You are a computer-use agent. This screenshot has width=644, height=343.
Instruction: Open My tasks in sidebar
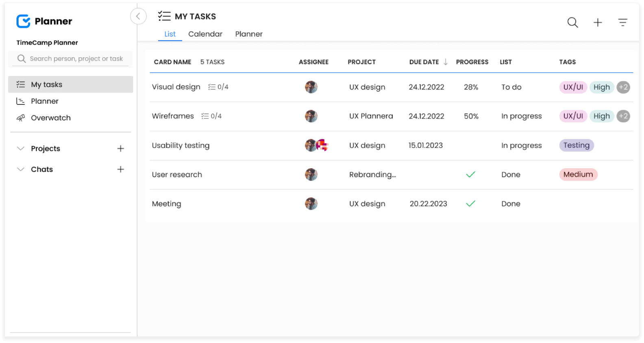70,85
